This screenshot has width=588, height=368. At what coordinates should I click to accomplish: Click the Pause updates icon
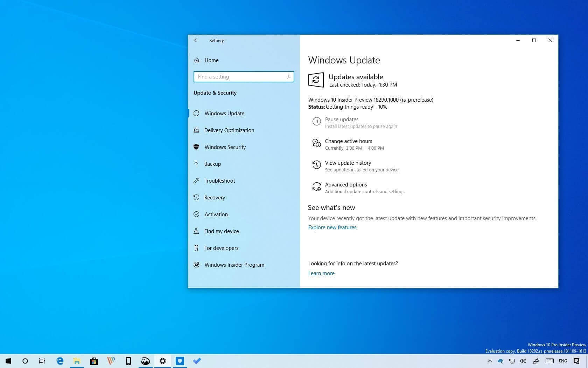click(x=317, y=121)
